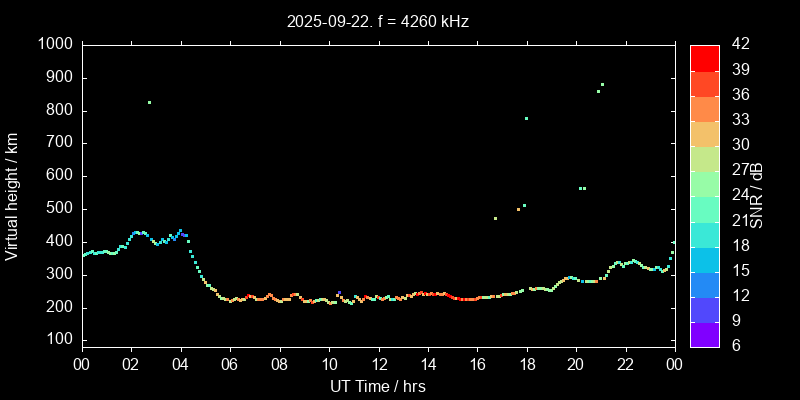800x400 pixels.
Task: Click the plot title with 4260 kHz
Action: (x=378, y=20)
